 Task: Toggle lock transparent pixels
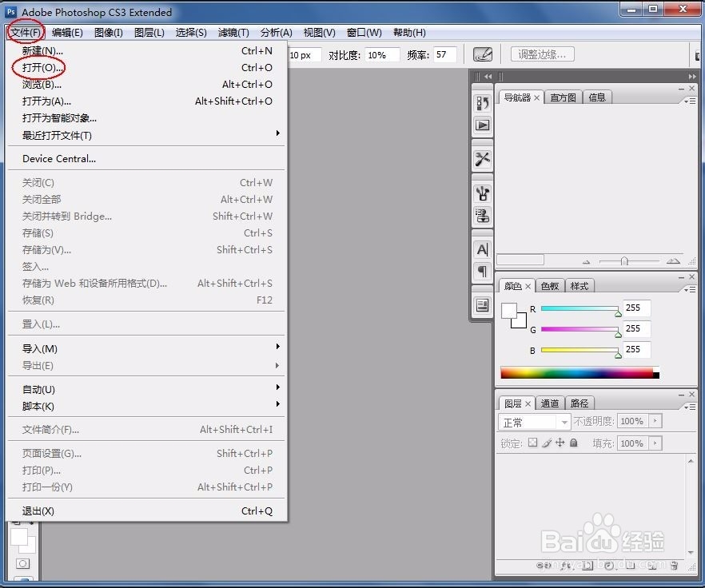click(x=533, y=443)
